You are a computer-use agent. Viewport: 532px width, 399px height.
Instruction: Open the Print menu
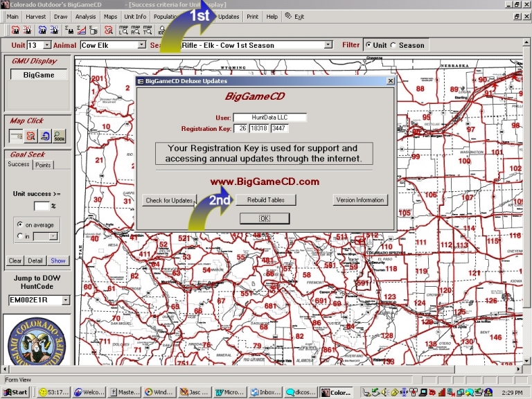tap(252, 17)
